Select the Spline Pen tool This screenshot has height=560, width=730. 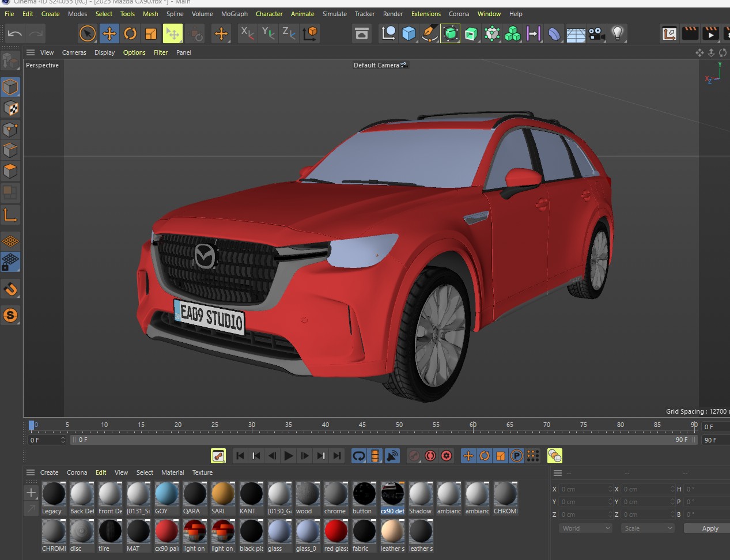click(429, 33)
